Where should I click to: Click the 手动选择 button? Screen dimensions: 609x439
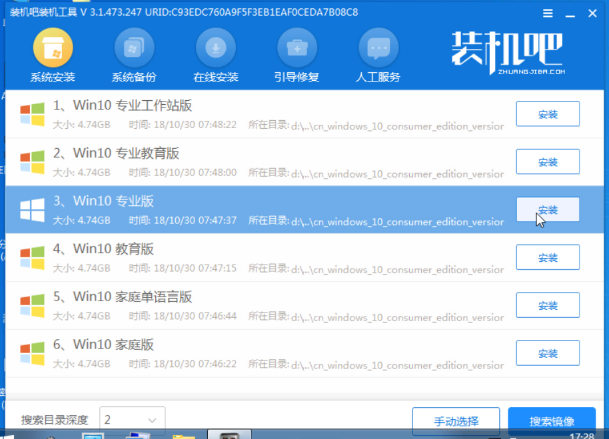pos(455,419)
